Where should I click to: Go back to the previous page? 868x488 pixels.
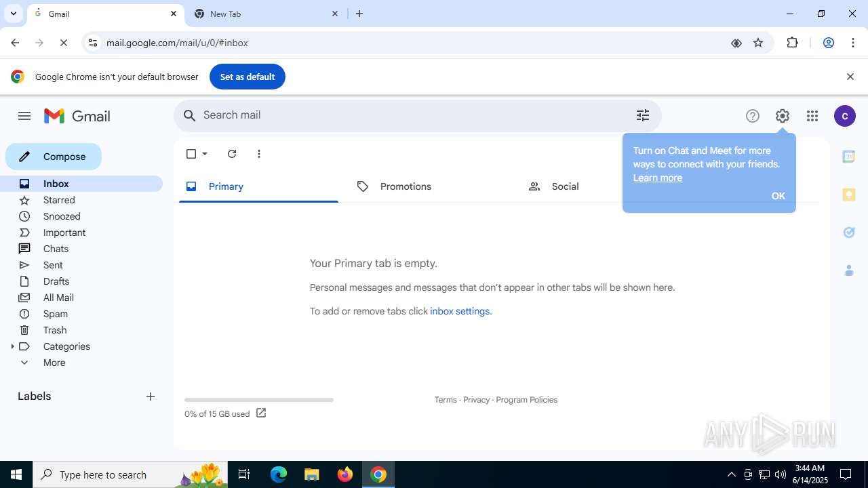click(15, 43)
